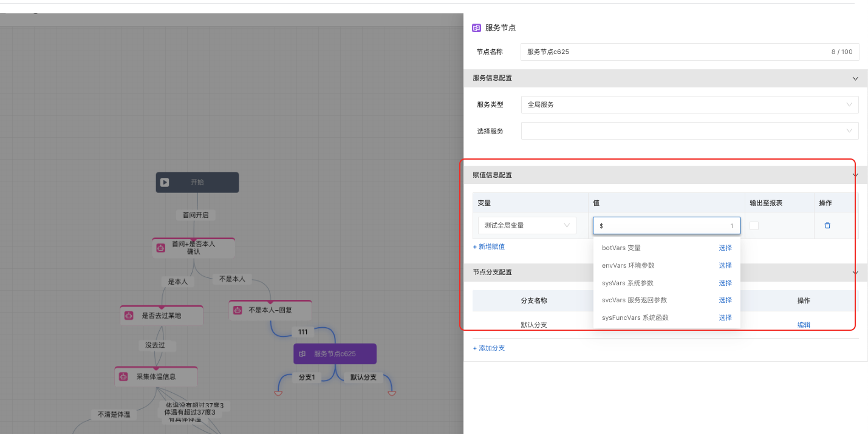The width and height of the screenshot is (868, 434).
Task: Click red end marker under 分支1
Action: 278,393
